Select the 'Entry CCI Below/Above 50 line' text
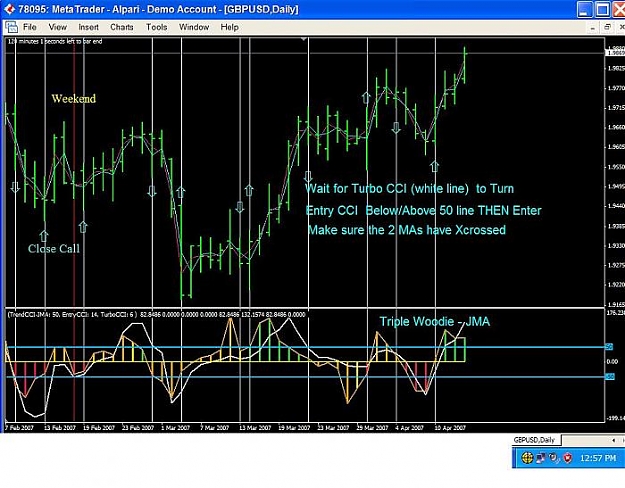This screenshot has width=625, height=488. (x=423, y=210)
